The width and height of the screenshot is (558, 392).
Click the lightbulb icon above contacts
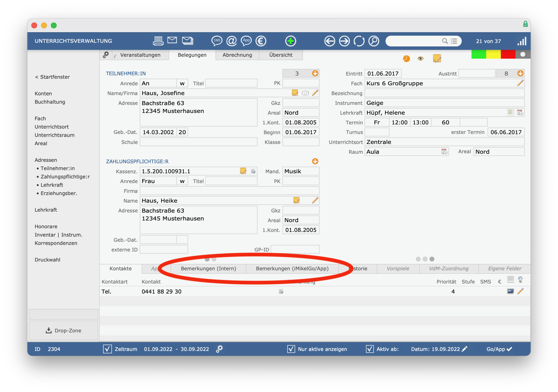pos(520,280)
